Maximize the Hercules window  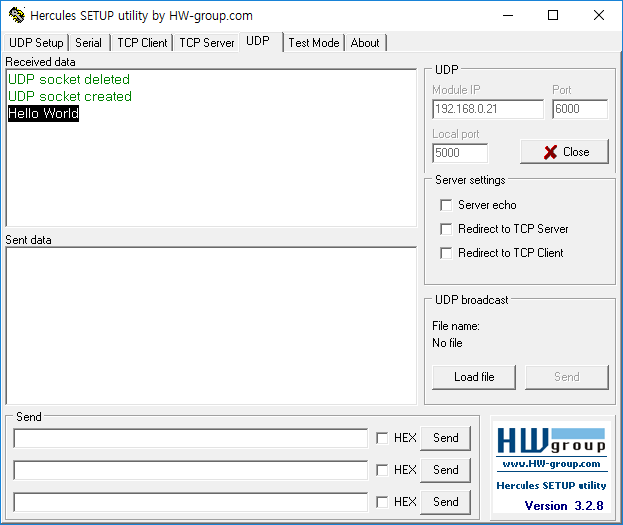click(553, 15)
